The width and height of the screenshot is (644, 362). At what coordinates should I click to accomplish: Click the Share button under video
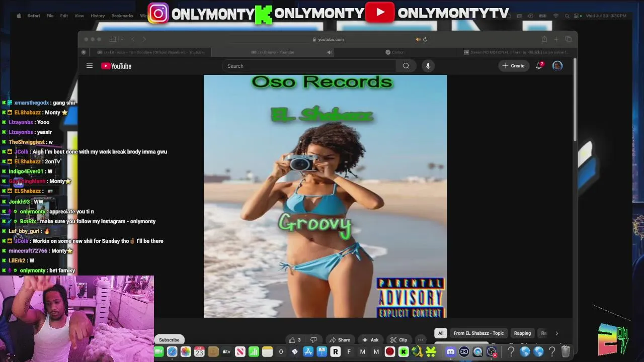tap(340, 340)
